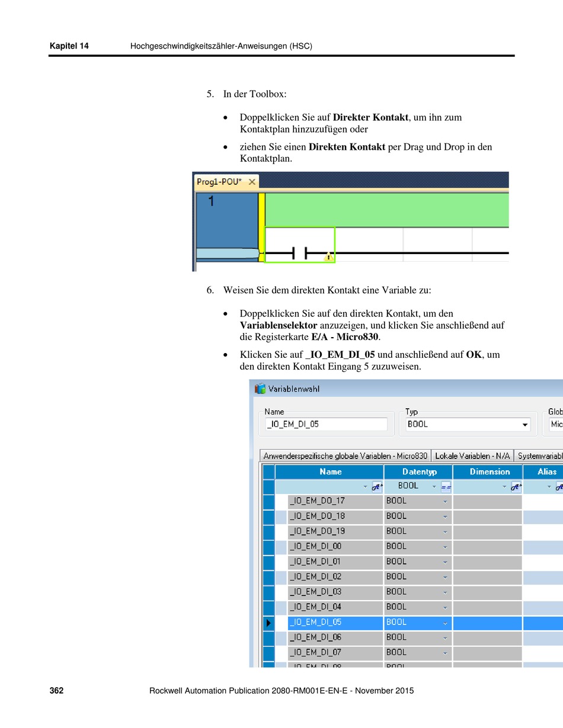Expand the Datentyp dropdown for _IO_EM_DI_06
The height and width of the screenshot is (728, 563).
coord(445,638)
